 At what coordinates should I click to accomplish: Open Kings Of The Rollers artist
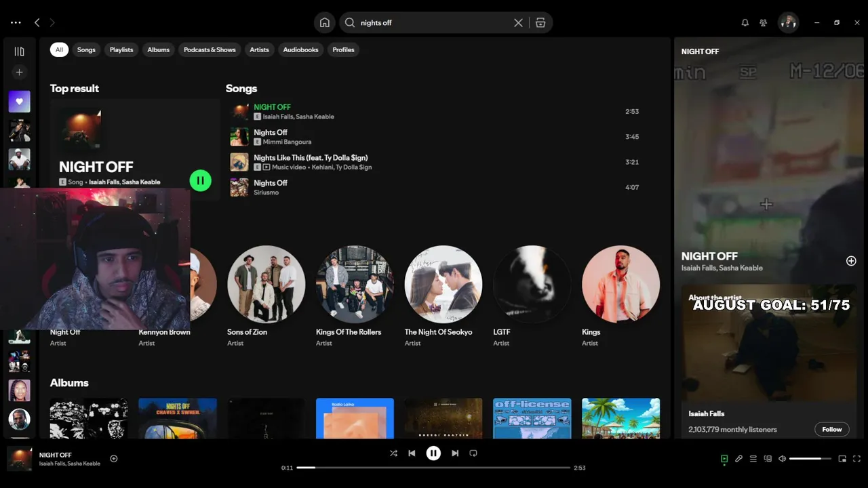point(355,284)
